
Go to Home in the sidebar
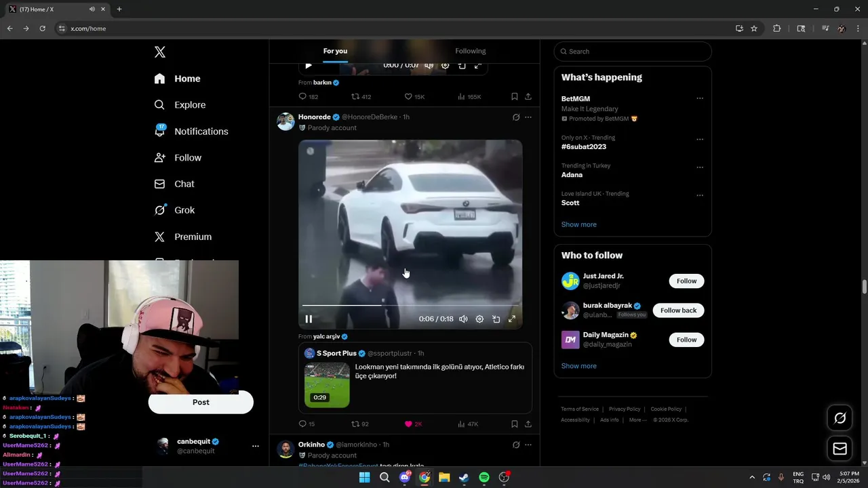tap(177, 79)
